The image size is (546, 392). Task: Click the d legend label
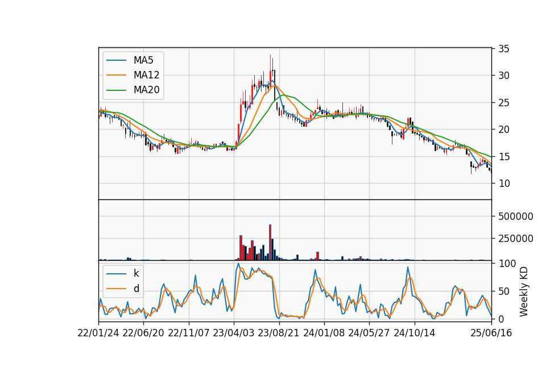136,289
